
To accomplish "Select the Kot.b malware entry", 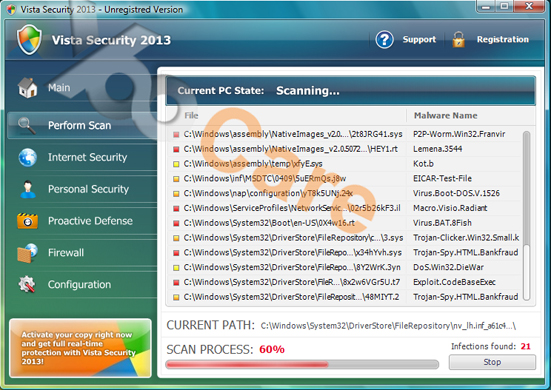I will (x=423, y=164).
